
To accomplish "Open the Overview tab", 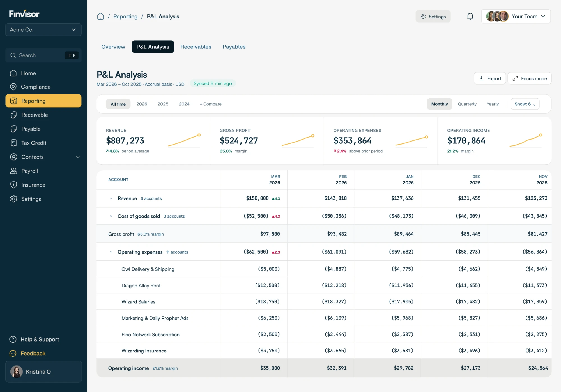I will click(113, 47).
